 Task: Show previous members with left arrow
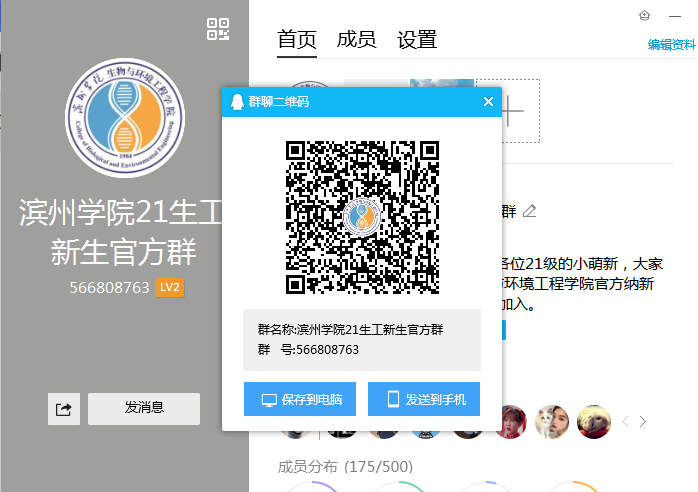(x=626, y=422)
